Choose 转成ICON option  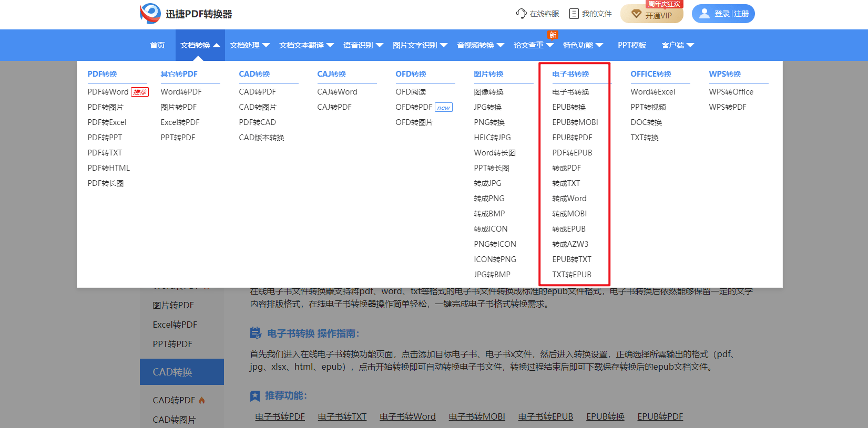tap(491, 229)
